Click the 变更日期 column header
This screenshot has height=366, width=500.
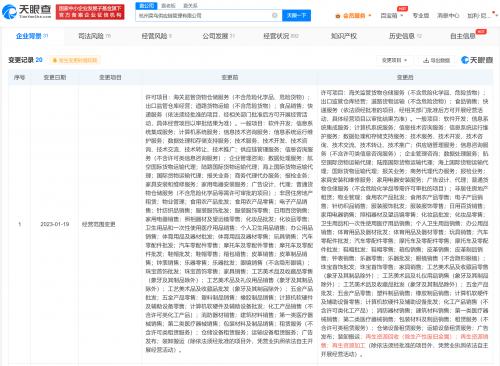tap(55, 77)
